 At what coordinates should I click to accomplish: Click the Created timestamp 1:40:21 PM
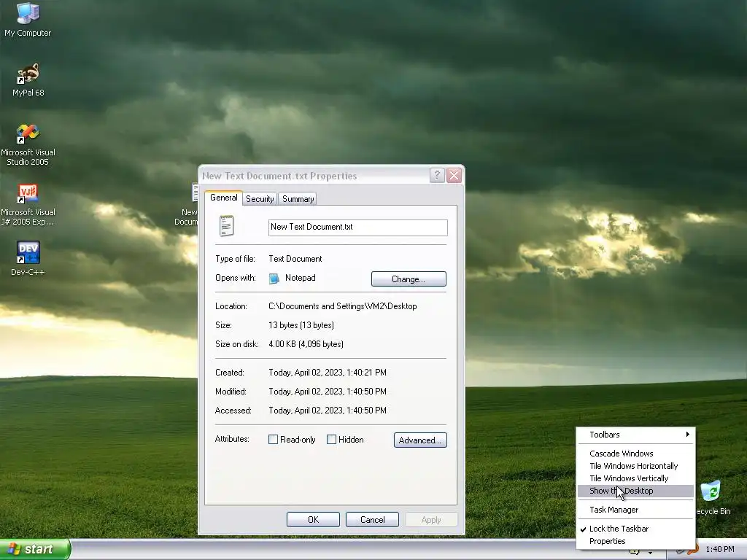(x=328, y=373)
